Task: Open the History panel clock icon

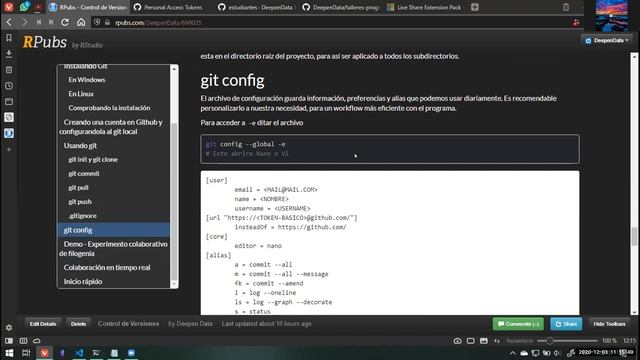Action: pos(9,86)
